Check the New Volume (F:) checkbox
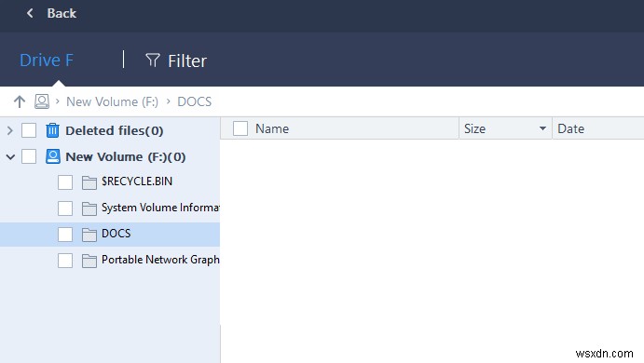 [x=29, y=156]
